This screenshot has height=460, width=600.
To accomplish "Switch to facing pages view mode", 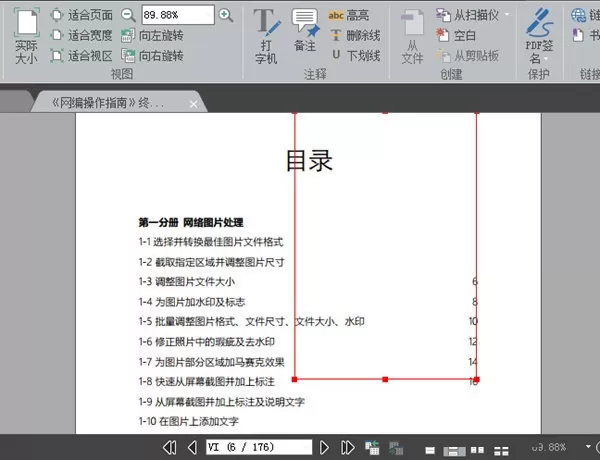I will [477, 450].
